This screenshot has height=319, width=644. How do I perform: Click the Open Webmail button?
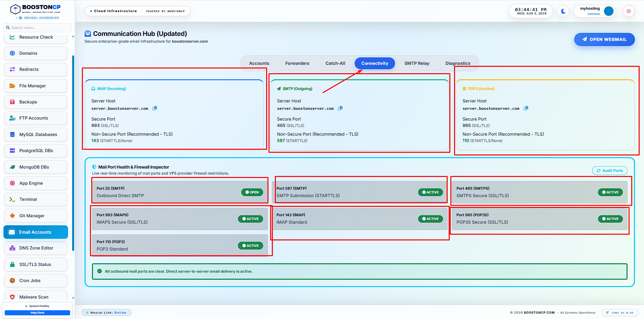pos(604,39)
